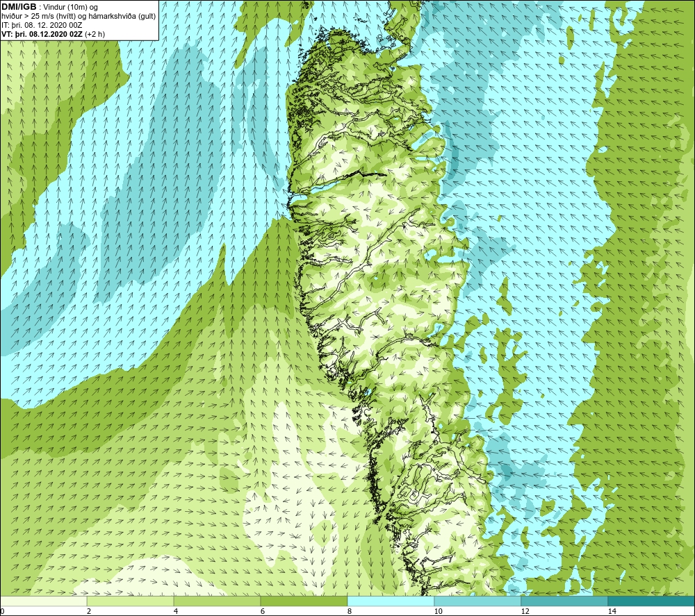Click the 10–12 m/s cyan legend swatch

click(x=478, y=601)
